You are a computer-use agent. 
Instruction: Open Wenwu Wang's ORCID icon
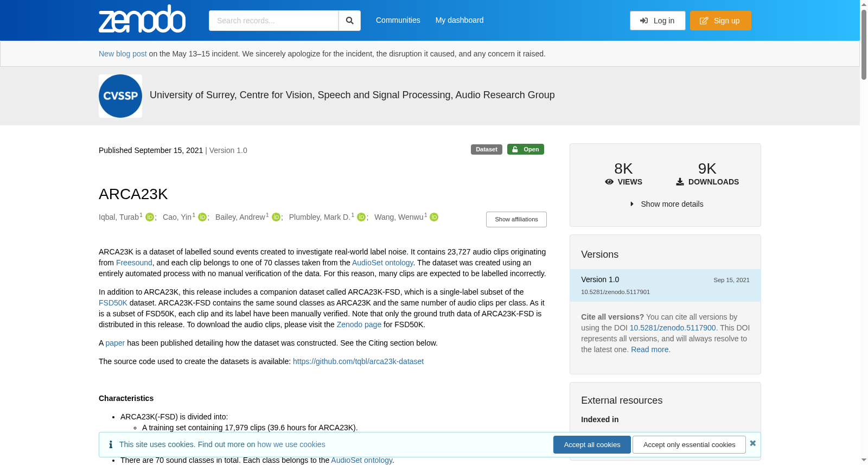coord(434,217)
